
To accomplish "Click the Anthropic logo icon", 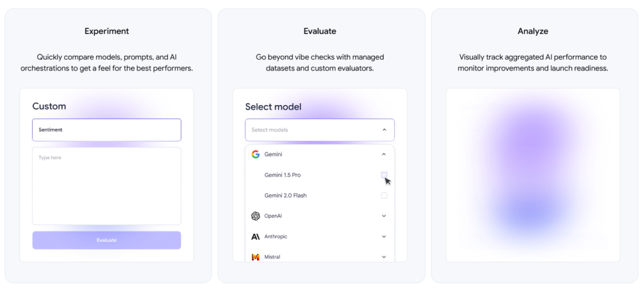I will coord(255,236).
